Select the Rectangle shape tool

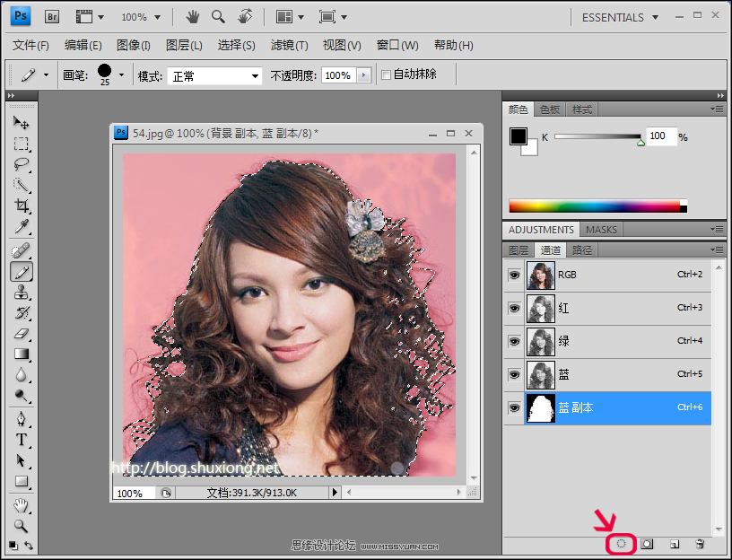pos(21,481)
